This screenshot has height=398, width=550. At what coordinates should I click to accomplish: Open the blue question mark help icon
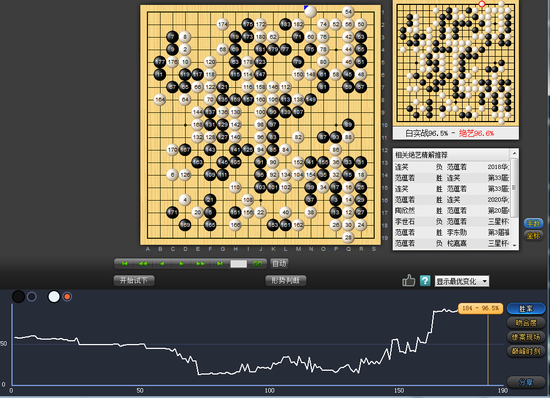pos(425,281)
